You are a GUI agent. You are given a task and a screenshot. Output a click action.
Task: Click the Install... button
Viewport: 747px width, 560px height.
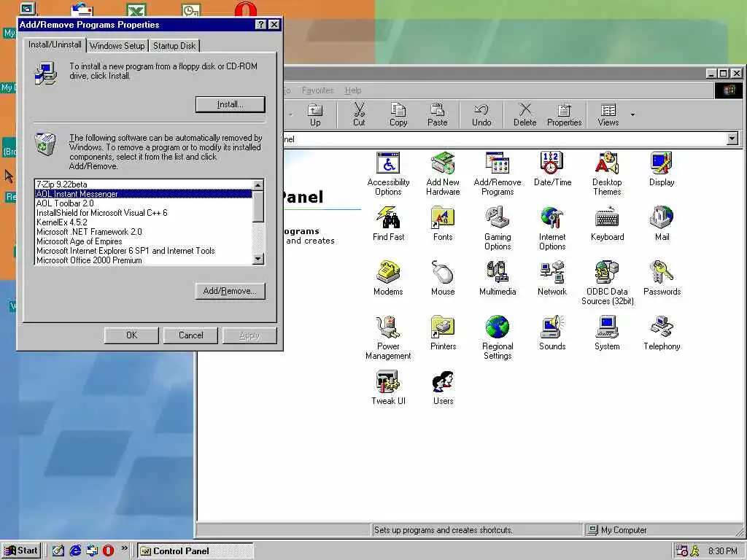tap(230, 104)
